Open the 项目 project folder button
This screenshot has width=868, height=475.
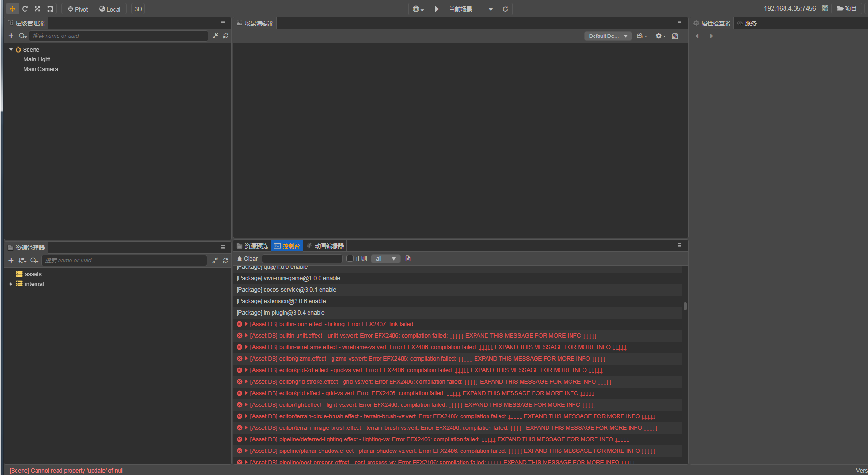(847, 8)
